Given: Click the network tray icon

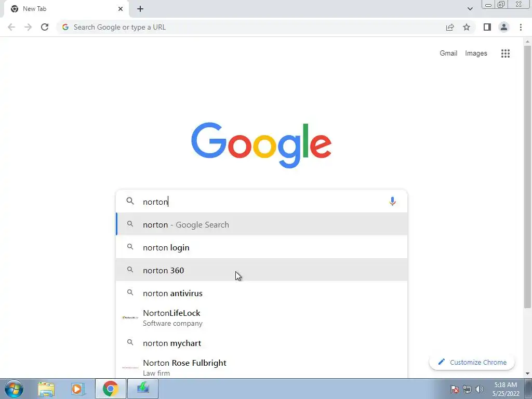Looking at the screenshot, I should 467,389.
